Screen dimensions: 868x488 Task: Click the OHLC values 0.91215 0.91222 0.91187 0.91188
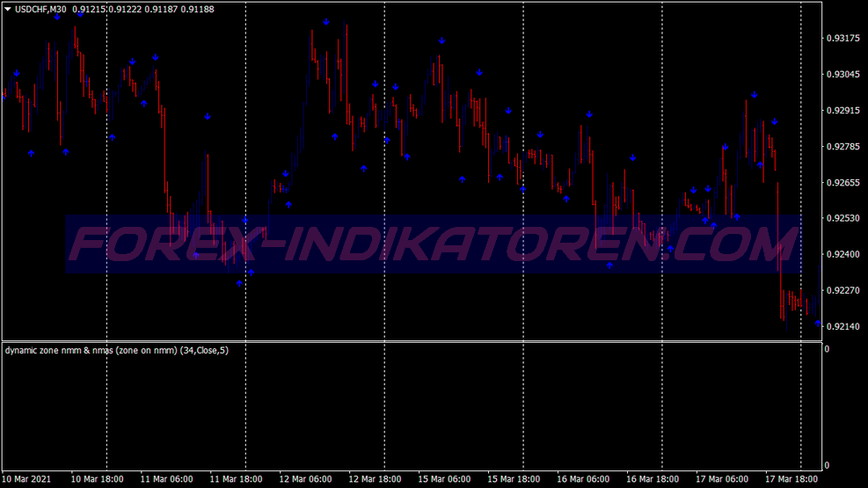[x=143, y=10]
